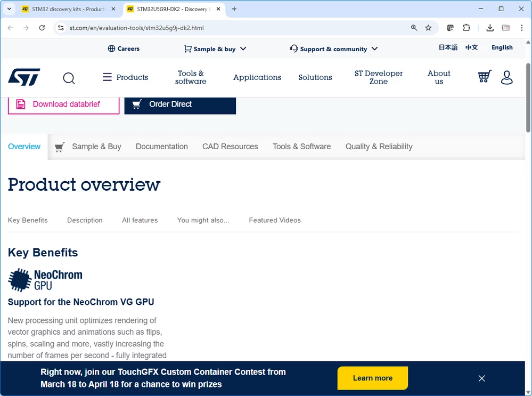This screenshot has width=532, height=396.
Task: Click the extension icon left of puzzle piece
Action: [x=450, y=28]
